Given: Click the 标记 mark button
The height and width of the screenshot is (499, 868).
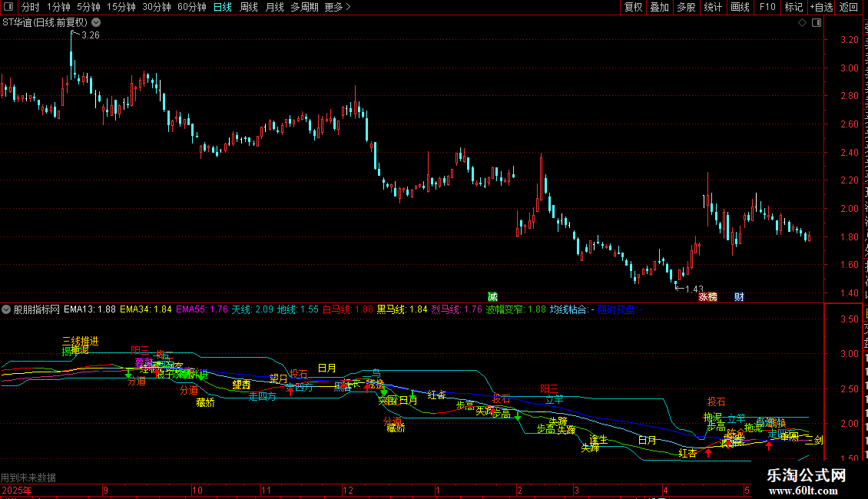Looking at the screenshot, I should coord(793,7).
